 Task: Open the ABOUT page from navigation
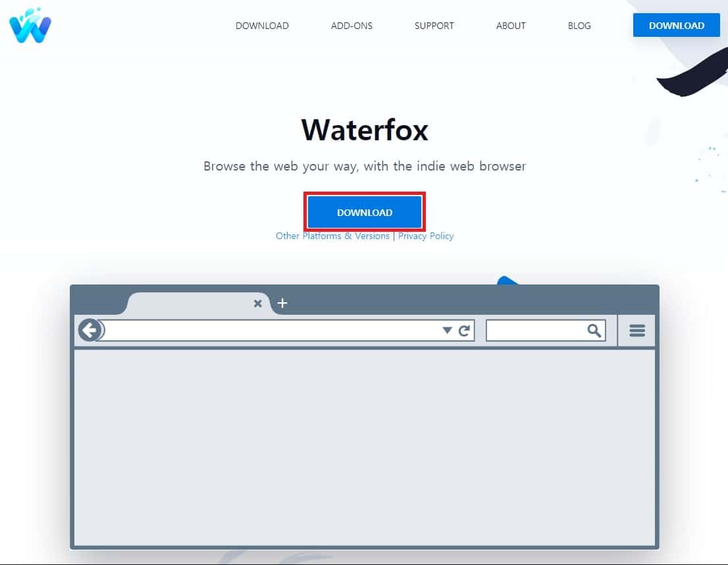[x=511, y=26]
